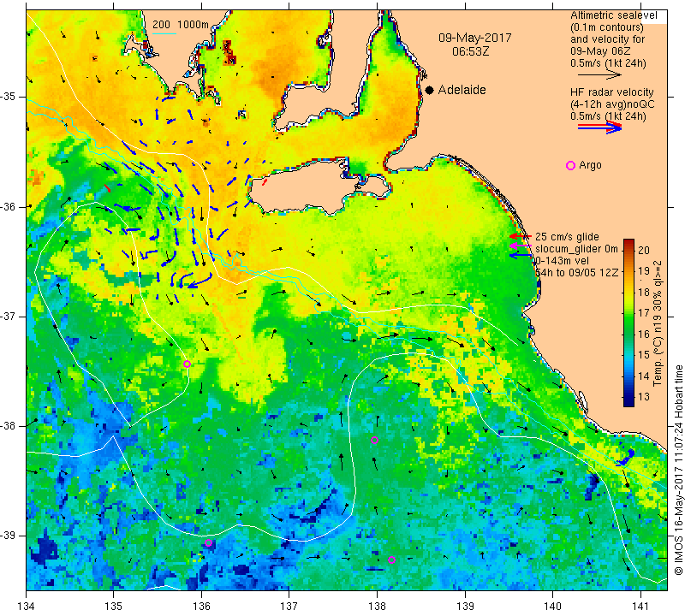Viewport: 685px width, 616px height.
Task: Click the '25 cm/s glide' label
Action: tap(567, 237)
